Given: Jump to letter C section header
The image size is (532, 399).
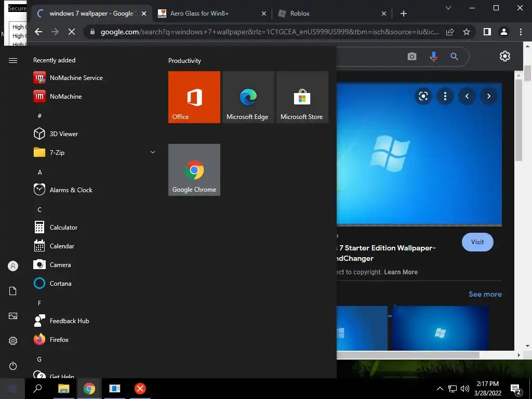Looking at the screenshot, I should pos(39,210).
